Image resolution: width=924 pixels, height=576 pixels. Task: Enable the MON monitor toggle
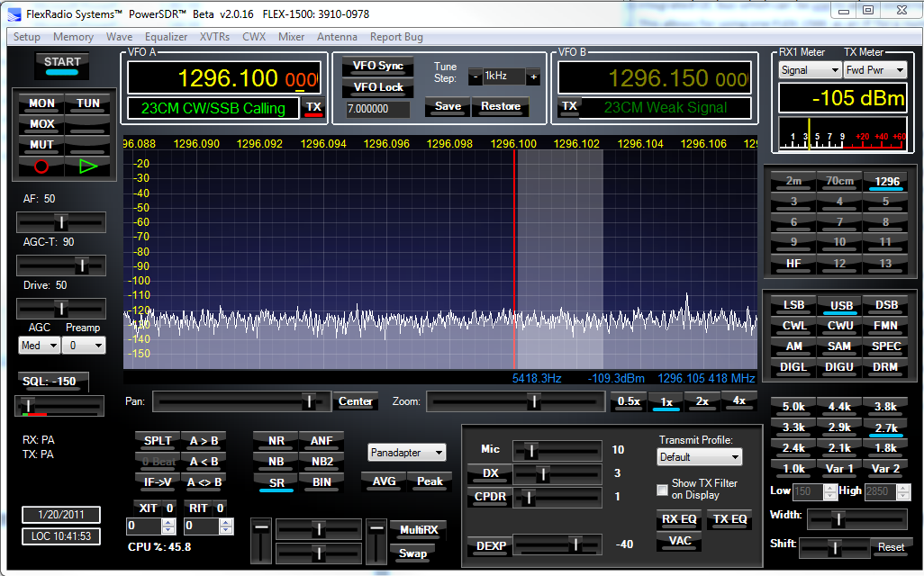click(x=41, y=103)
